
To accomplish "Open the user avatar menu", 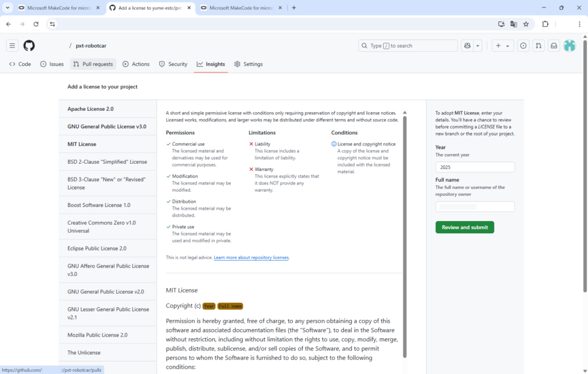I will pos(570,45).
